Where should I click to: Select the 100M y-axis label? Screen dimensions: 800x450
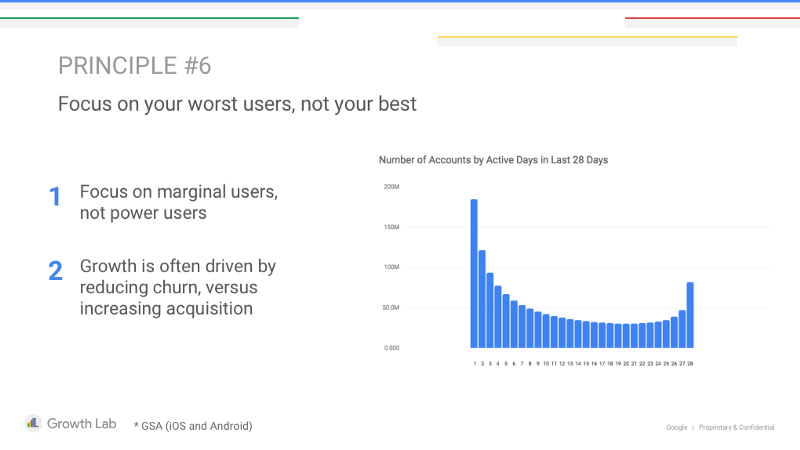pyautogui.click(x=391, y=268)
